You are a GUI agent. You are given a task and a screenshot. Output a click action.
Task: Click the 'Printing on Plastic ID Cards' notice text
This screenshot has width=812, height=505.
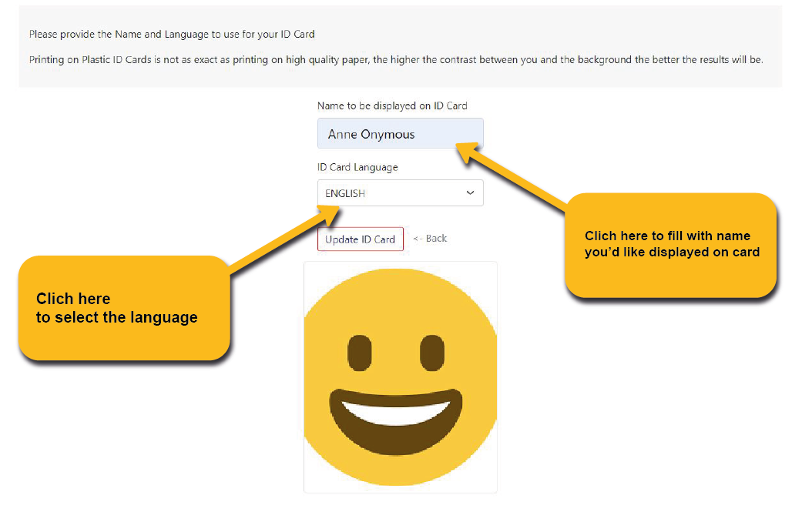point(395,59)
